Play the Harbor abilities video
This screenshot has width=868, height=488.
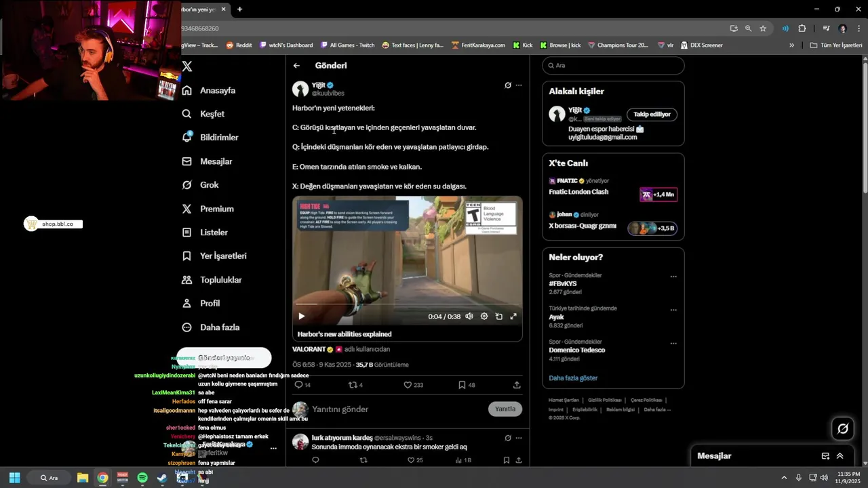[x=302, y=317]
